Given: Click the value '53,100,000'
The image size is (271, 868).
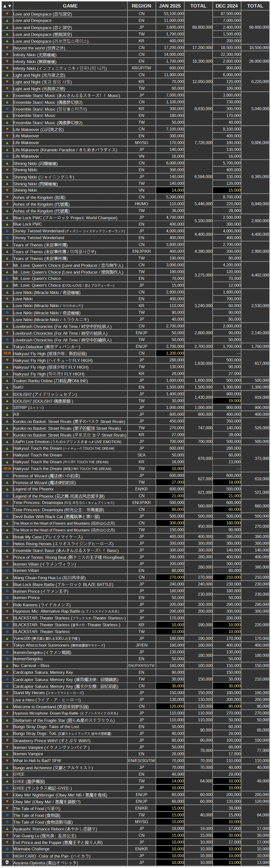Looking at the screenshot, I should coord(174,14).
